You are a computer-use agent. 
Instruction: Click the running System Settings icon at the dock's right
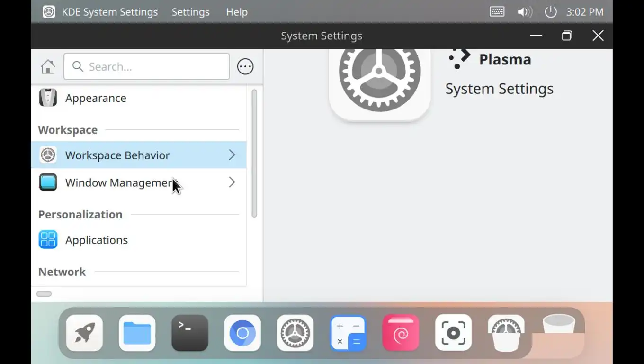point(506,333)
